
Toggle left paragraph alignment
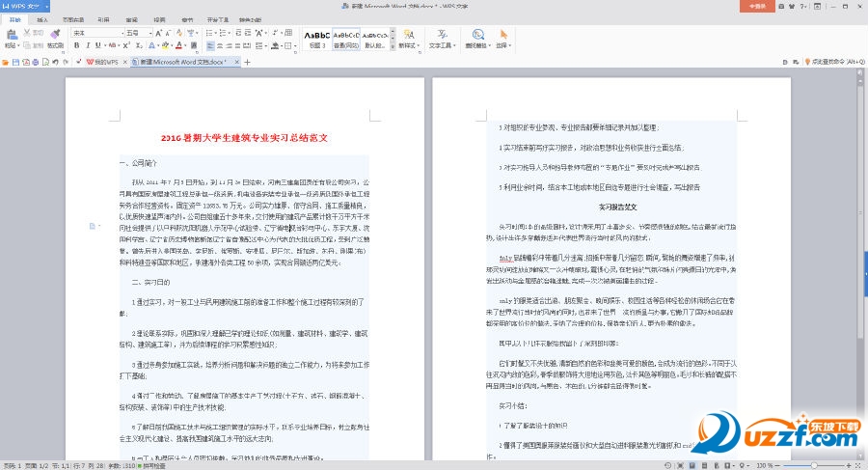pyautogui.click(x=210, y=45)
